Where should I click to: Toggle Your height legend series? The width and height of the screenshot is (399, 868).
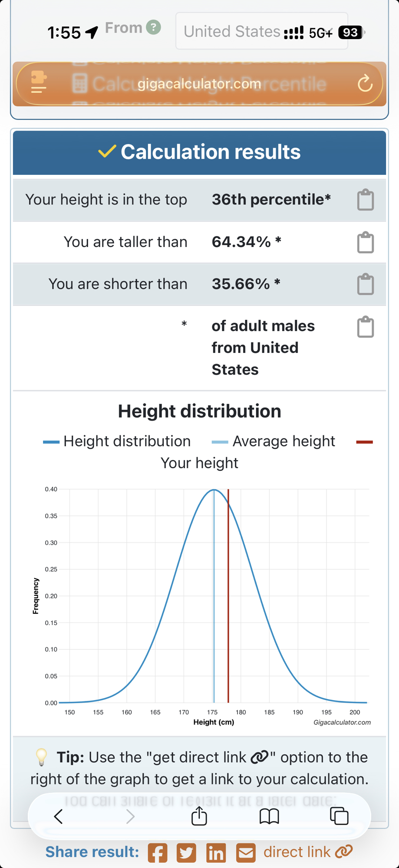(199, 463)
